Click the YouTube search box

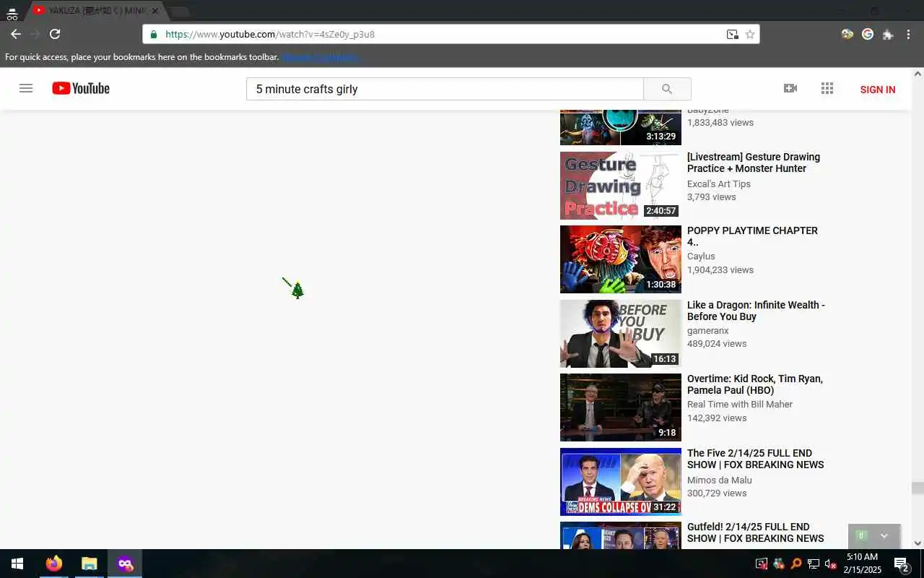click(x=445, y=89)
